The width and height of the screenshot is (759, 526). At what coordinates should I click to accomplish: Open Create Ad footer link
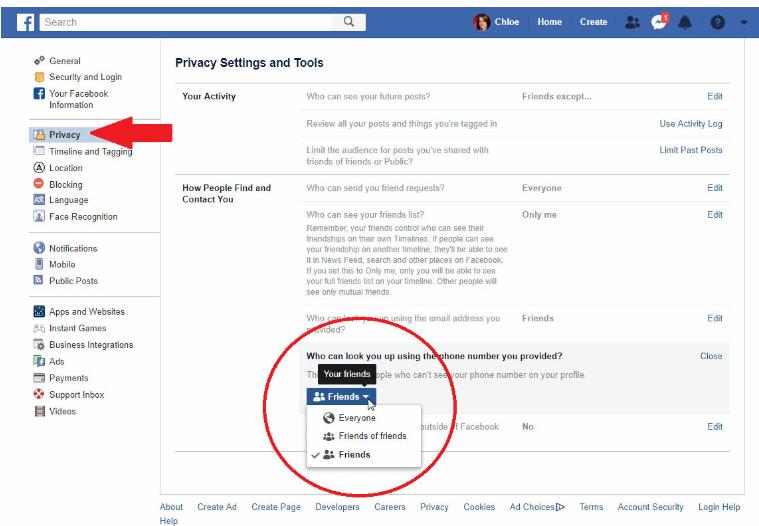pos(217,507)
